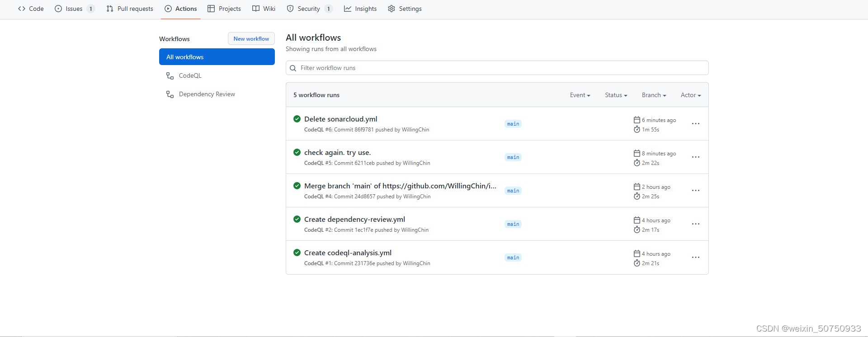Screen dimensions: 868x337
Task: Click calendar icon beside '8 minutes ago'
Action: pos(637,153)
